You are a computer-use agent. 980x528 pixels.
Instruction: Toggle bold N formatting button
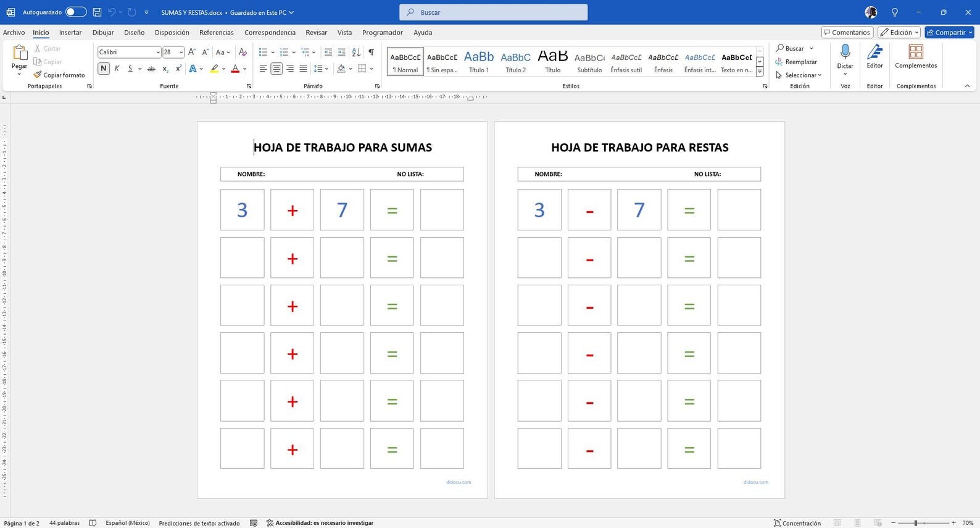(x=103, y=69)
